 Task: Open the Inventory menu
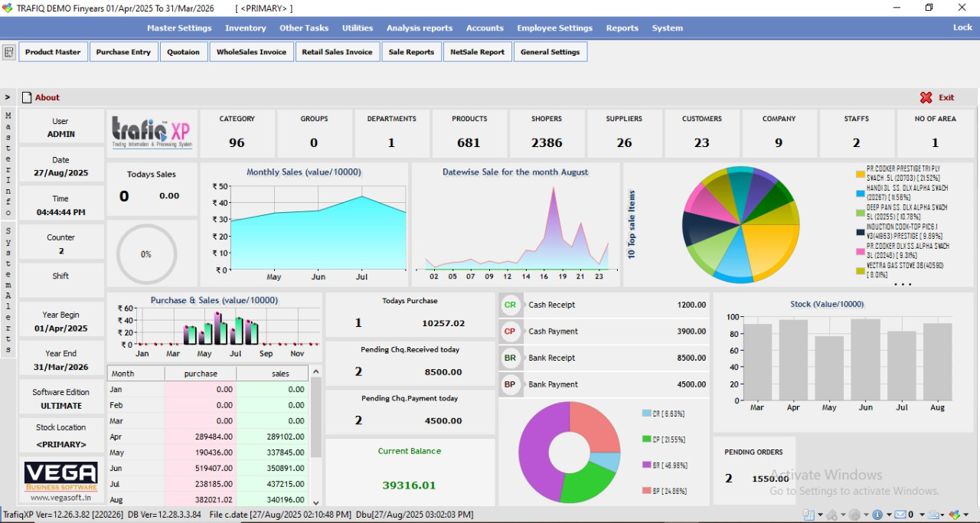[x=245, y=28]
